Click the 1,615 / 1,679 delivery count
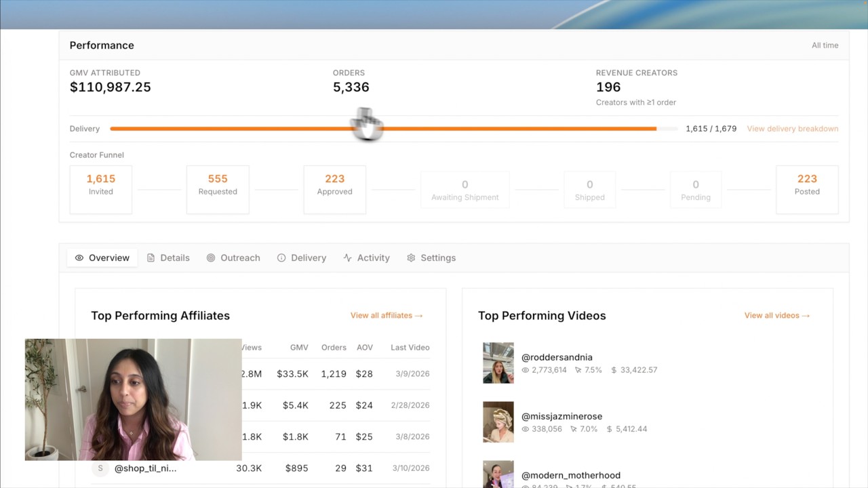The height and width of the screenshot is (488, 868). click(711, 129)
